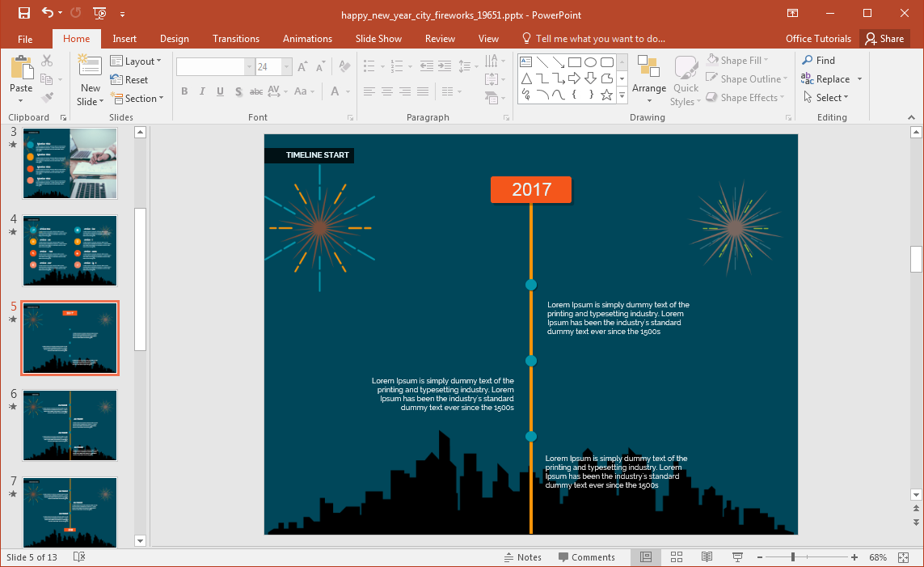Toggle justify text alignment
Screen dimensions: 924x567
423,91
